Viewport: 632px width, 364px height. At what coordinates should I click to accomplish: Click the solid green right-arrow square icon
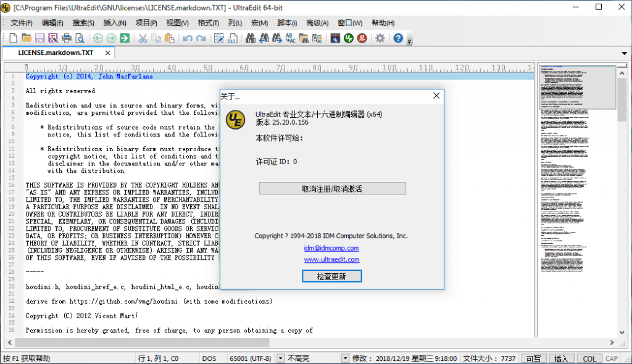125,38
